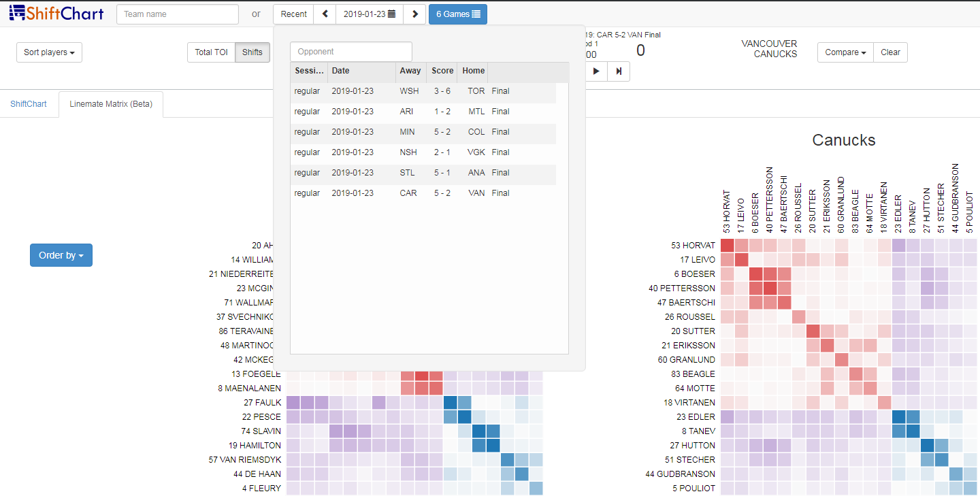Image resolution: width=980 pixels, height=496 pixels.
Task: Click the Horvat-Horvat red matrix cell
Action: click(x=727, y=246)
